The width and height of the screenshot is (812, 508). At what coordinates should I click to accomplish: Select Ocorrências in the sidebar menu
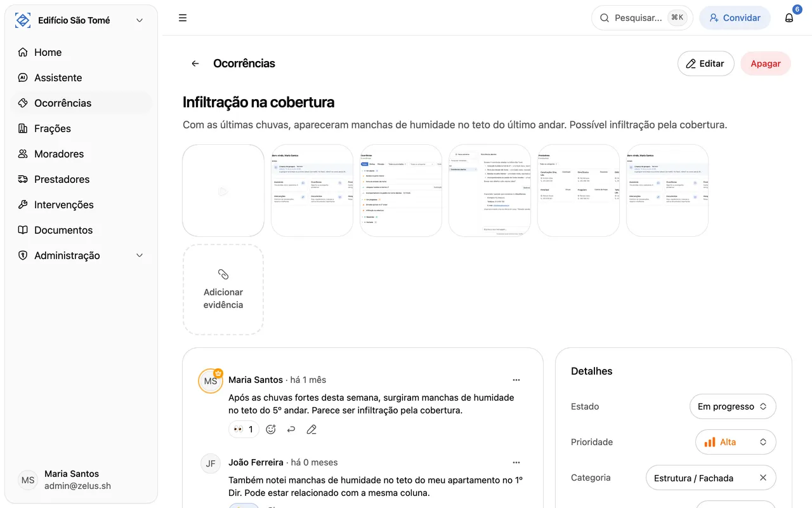81,103
